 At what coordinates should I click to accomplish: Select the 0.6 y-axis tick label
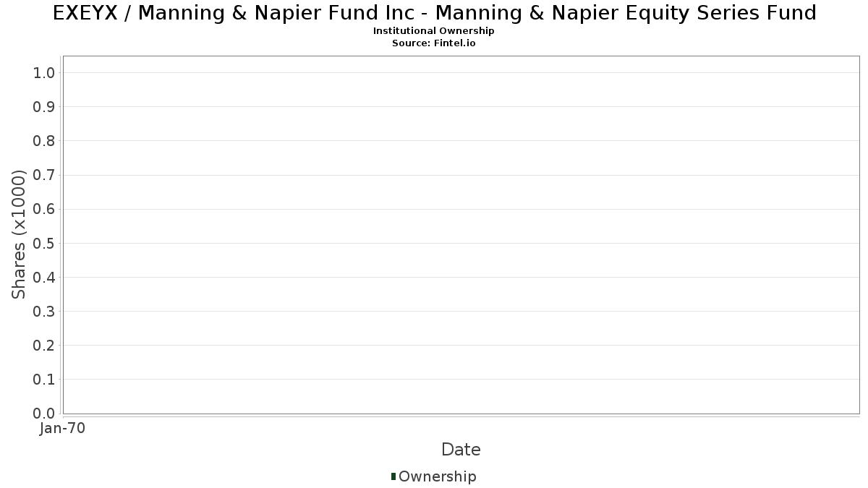point(44,209)
